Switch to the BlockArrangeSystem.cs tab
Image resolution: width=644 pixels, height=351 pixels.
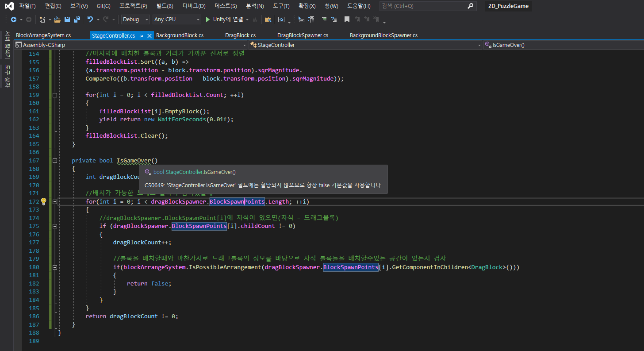(43, 35)
